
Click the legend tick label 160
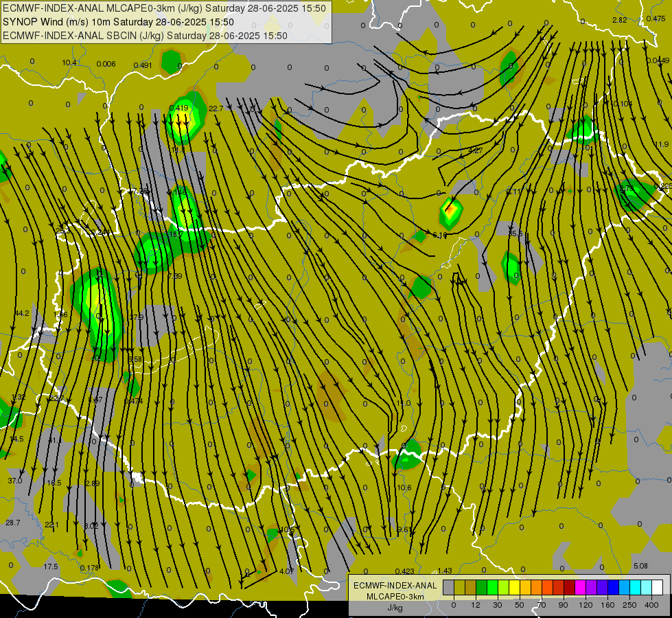[607, 605]
